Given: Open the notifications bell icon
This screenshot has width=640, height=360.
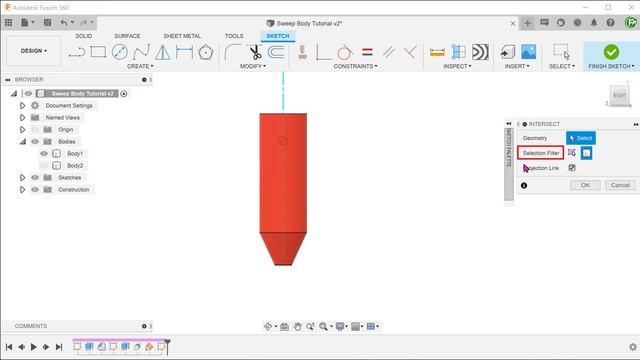Looking at the screenshot, I should pyautogui.click(x=594, y=23).
